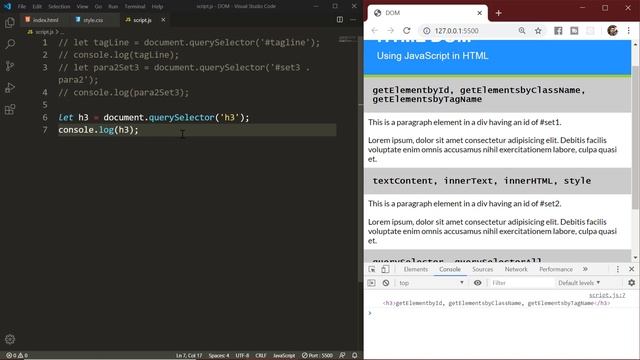Click the zoom icon in the address bar

coord(522,31)
